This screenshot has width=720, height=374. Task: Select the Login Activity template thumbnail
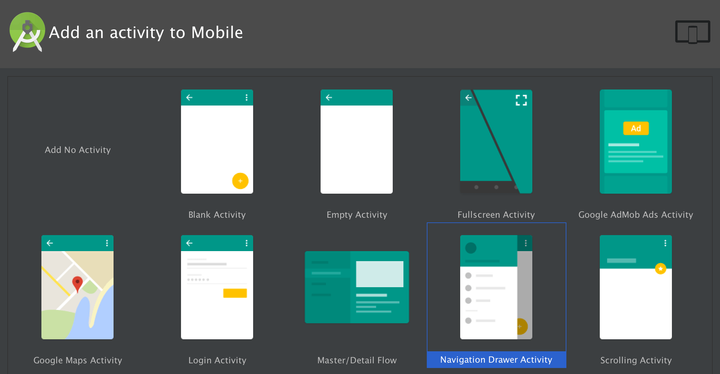point(217,287)
